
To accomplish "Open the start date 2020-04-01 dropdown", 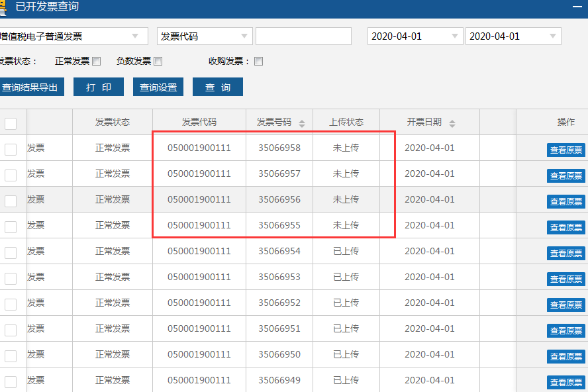I will pyautogui.click(x=455, y=36).
